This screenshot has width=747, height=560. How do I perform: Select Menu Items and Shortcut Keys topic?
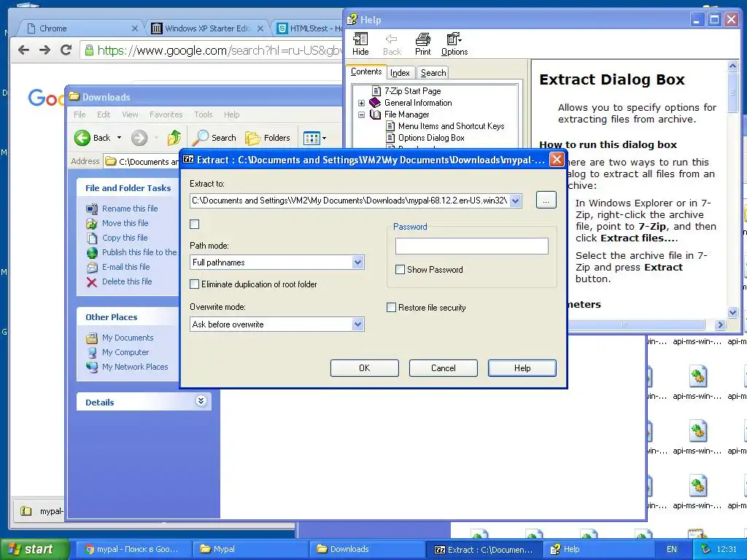[451, 126]
